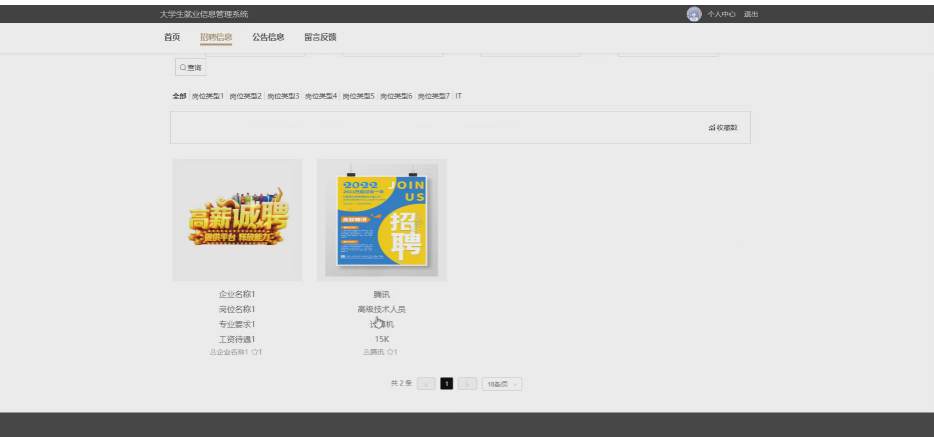The image size is (934, 437).
Task: Filter by 岗位类型6
Action: 396,96
